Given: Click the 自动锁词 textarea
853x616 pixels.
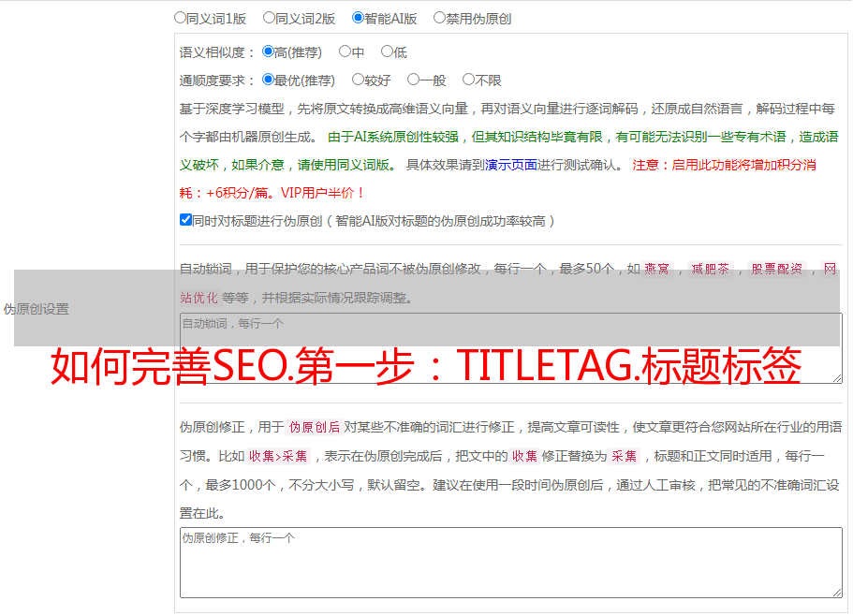Looking at the screenshot, I should point(511,348).
